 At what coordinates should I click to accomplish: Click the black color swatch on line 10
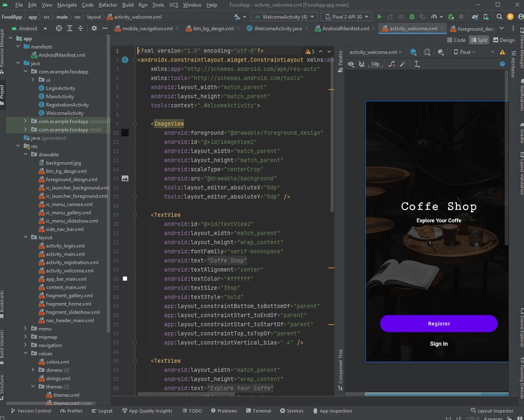point(125,133)
